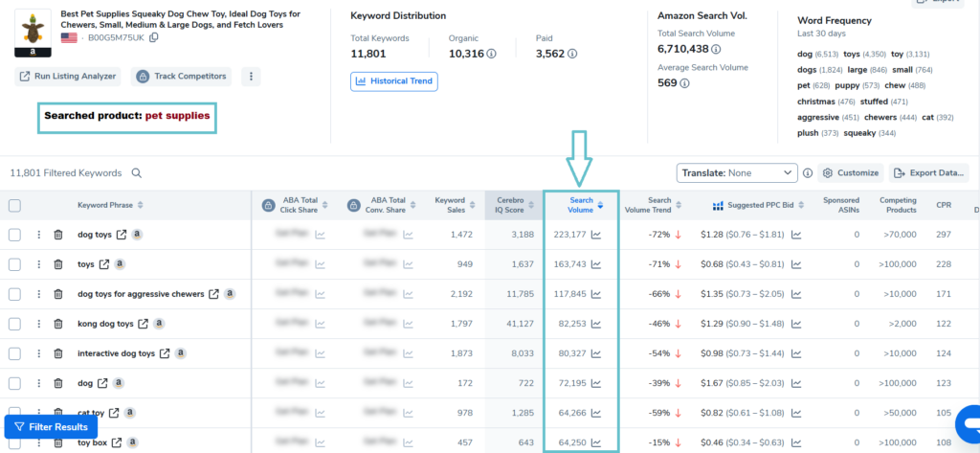
Task: Click the search icon next to Filtered Keywords
Action: (136, 173)
